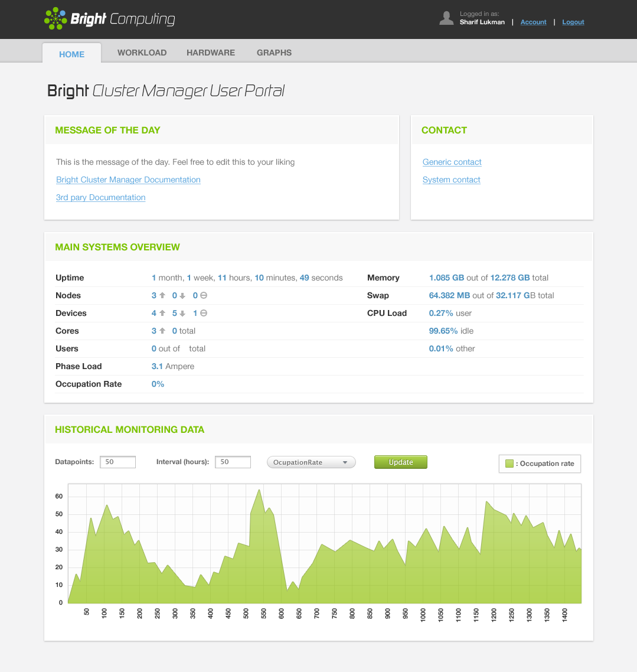637x672 pixels.
Task: Click the user avatar icon
Action: [x=446, y=18]
